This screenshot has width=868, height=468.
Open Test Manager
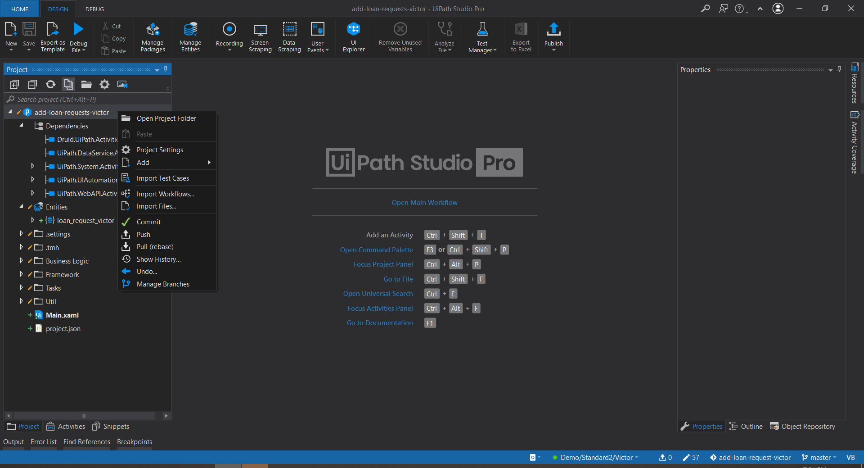point(482,37)
